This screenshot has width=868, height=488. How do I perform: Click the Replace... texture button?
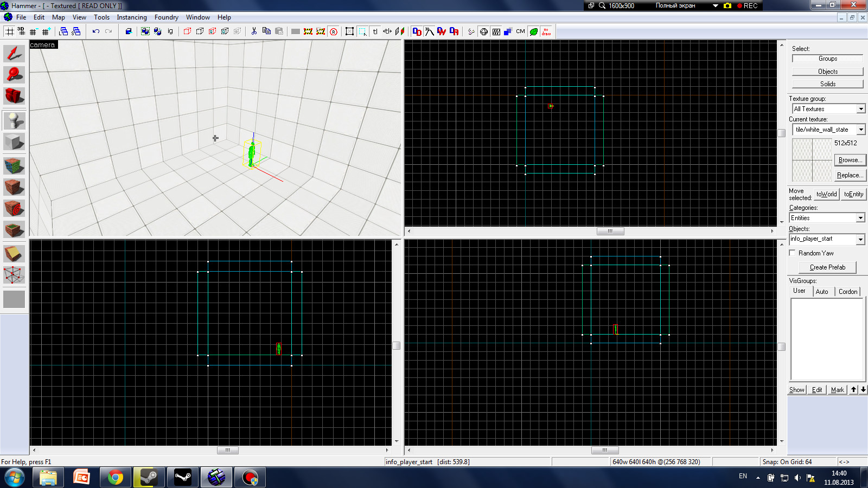point(850,175)
